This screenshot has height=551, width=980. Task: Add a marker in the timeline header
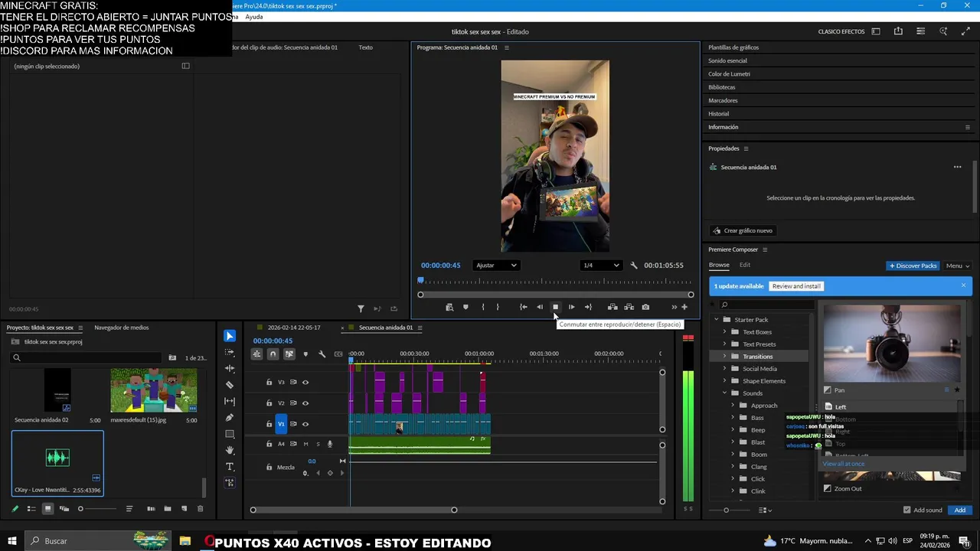tap(305, 354)
